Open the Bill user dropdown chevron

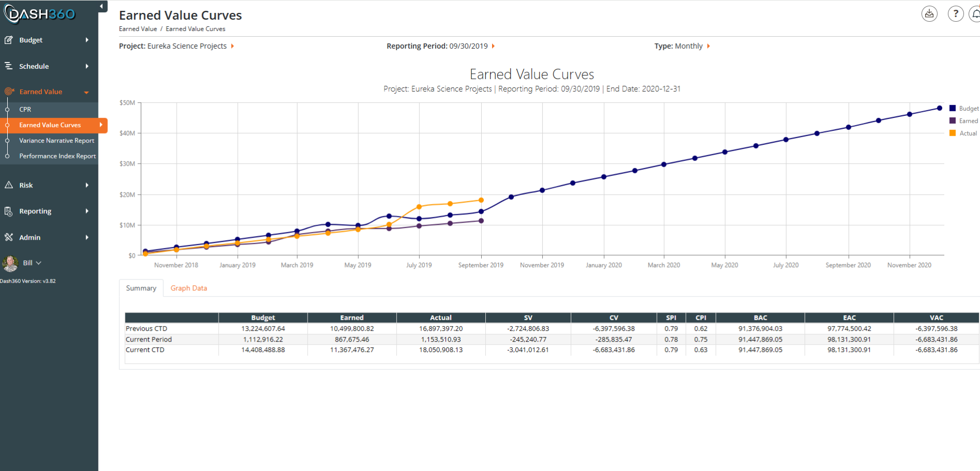click(39, 263)
